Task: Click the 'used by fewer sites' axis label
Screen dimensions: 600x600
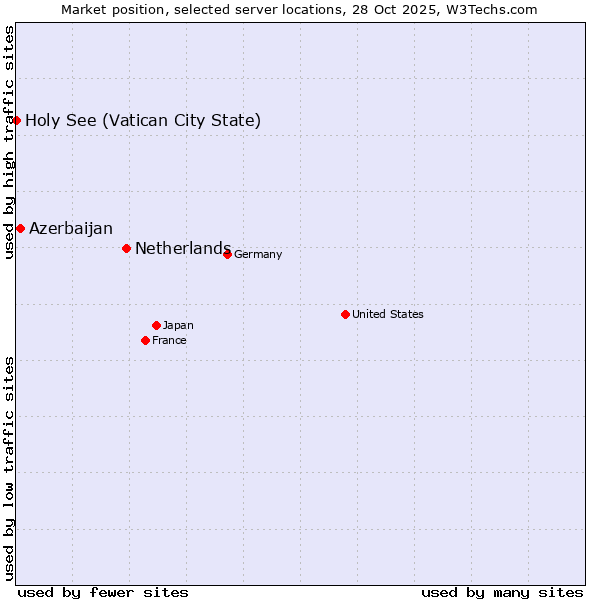Action: tap(103, 592)
